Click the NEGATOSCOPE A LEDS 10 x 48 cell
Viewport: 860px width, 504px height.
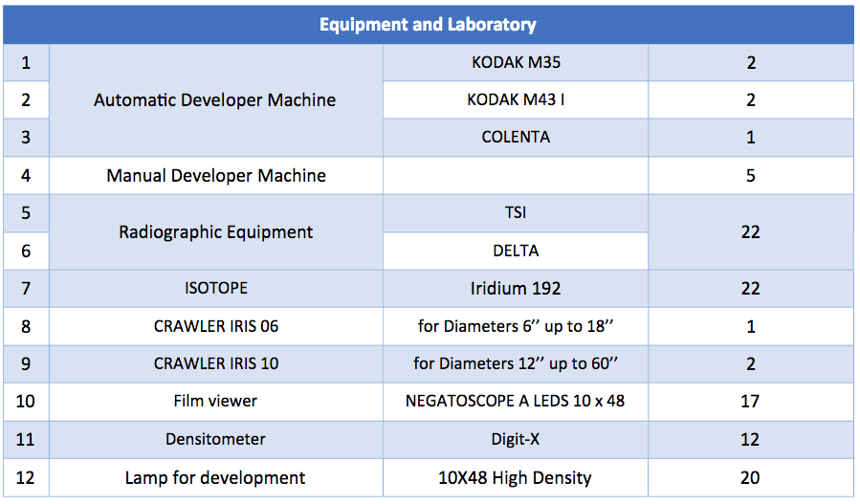coord(516,401)
